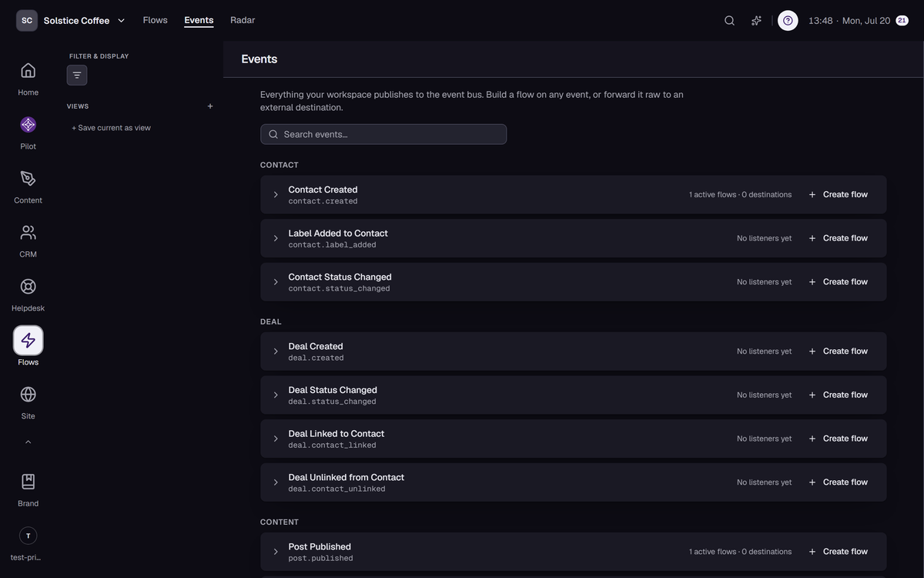Create flow for Deal Status Changed
The width and height of the screenshot is (924, 578).
point(839,395)
